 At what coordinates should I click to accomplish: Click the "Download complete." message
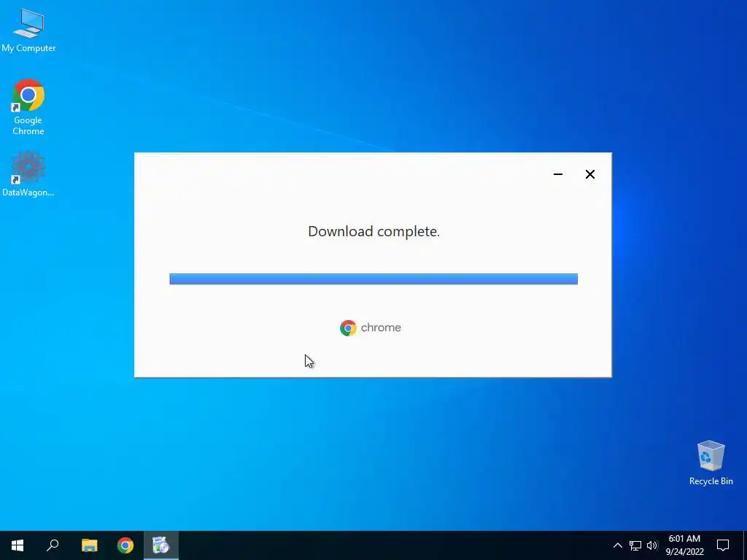tap(373, 231)
